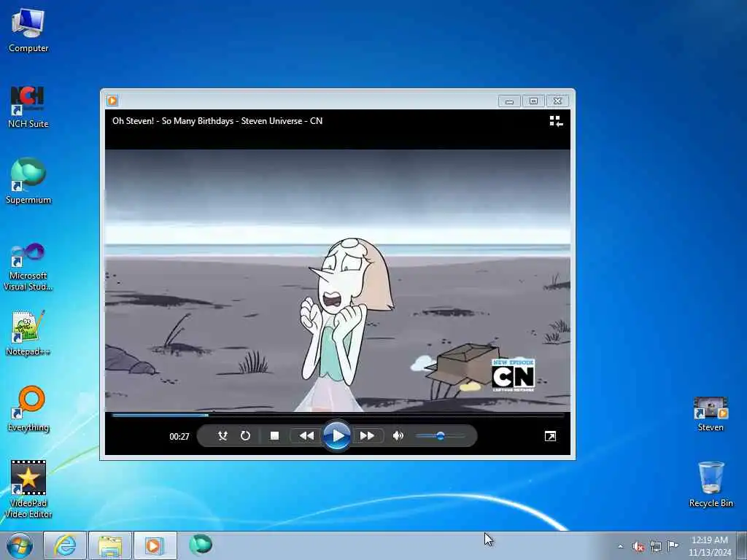The image size is (747, 560).
Task: Stop the video playback
Action: 274,436
